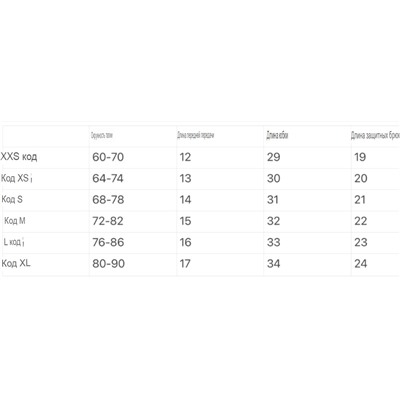
Task: Click the cell with value 19
Action: pyautogui.click(x=360, y=157)
